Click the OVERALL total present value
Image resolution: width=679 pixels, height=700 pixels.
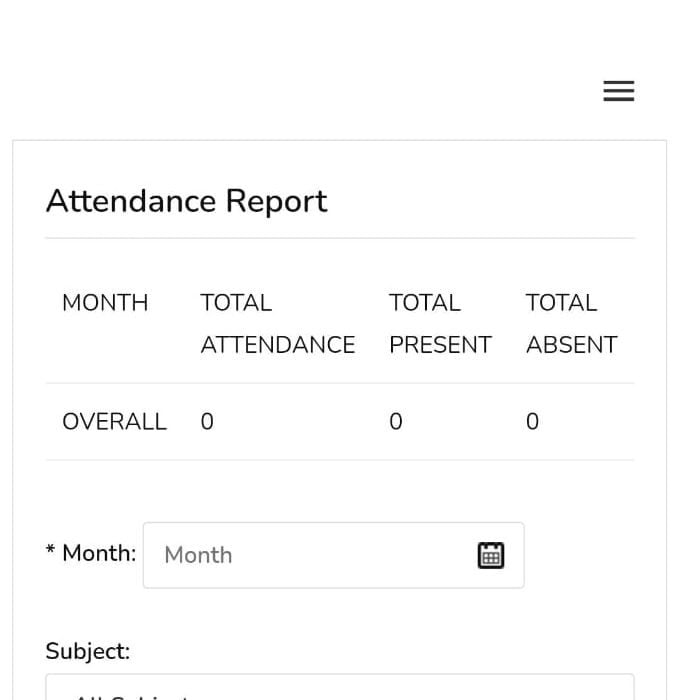pos(396,422)
